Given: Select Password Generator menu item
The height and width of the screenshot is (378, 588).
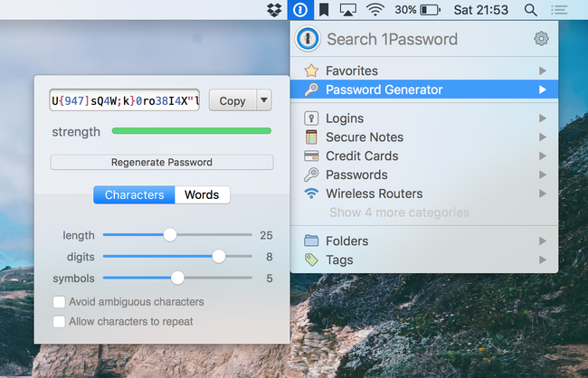Looking at the screenshot, I should point(424,90).
